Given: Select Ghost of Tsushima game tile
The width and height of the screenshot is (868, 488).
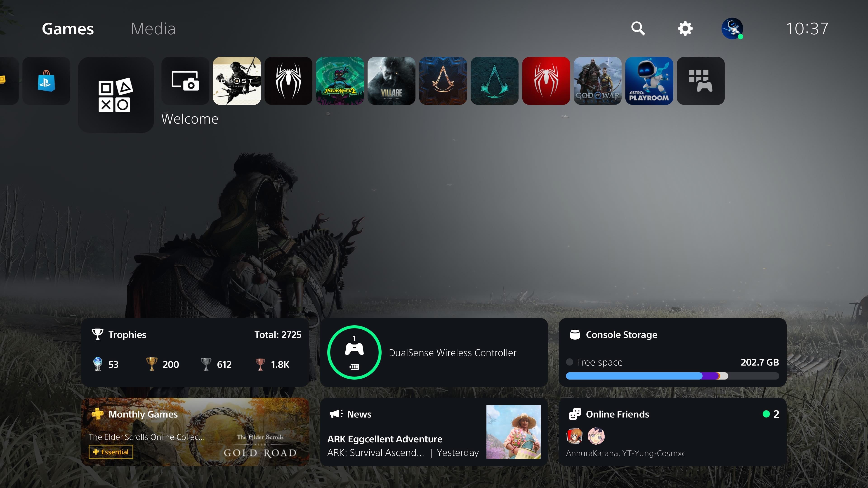Looking at the screenshot, I should (236, 81).
